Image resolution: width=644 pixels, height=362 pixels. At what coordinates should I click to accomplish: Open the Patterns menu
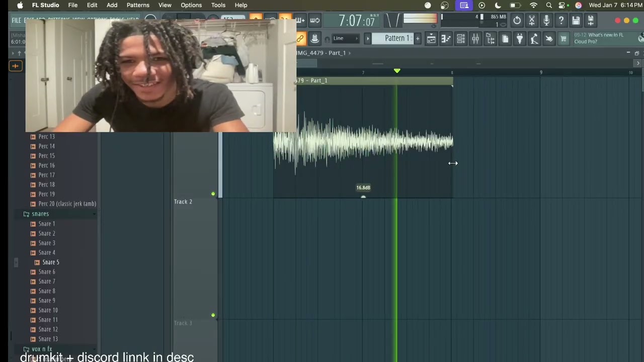(x=138, y=5)
